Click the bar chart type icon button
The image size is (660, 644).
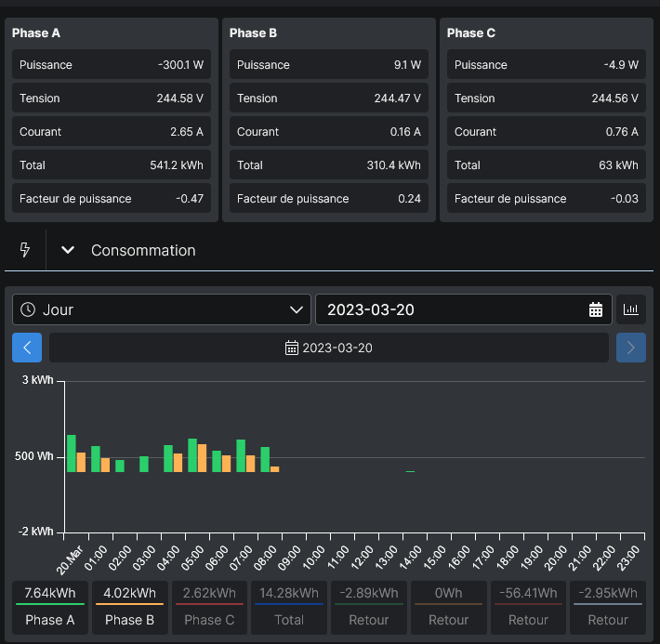click(x=631, y=309)
